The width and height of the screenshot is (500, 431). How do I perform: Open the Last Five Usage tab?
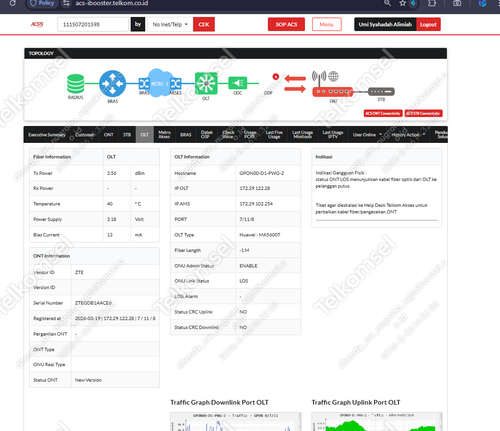(x=274, y=135)
